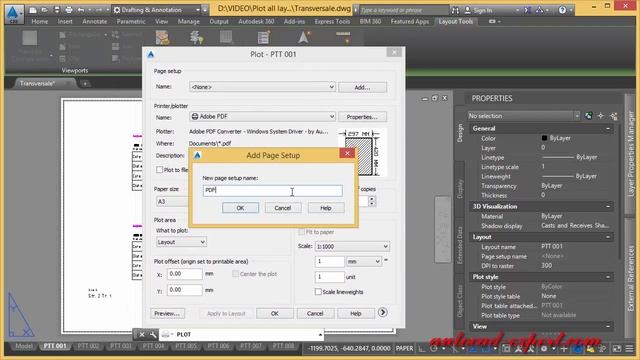
Task: Click the New drawing icon in quick access toolbar
Action: (x=33, y=10)
